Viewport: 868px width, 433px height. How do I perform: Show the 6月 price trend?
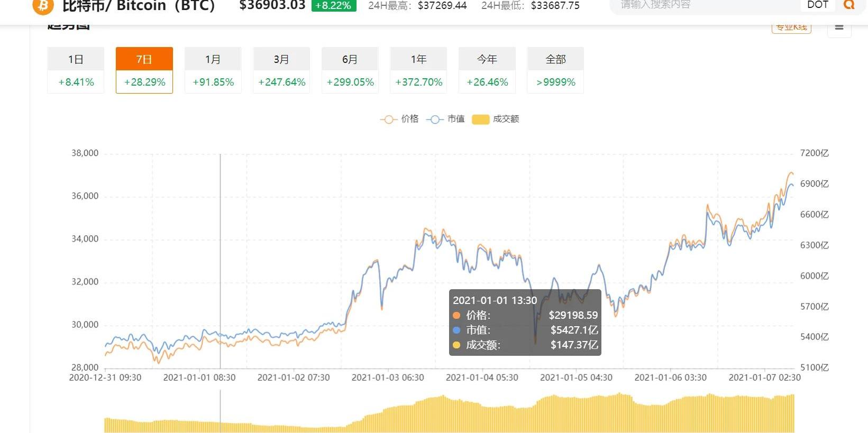(350, 70)
